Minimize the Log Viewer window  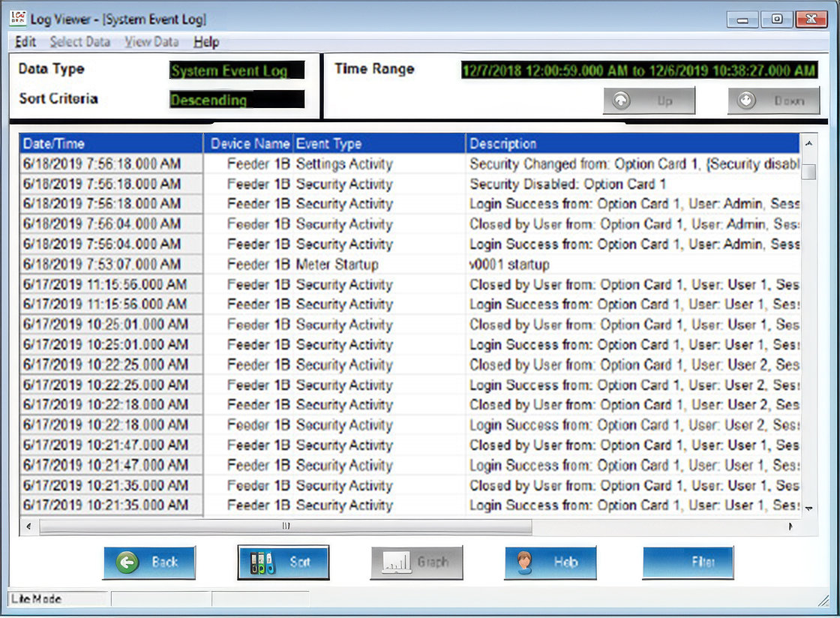pyautogui.click(x=742, y=19)
